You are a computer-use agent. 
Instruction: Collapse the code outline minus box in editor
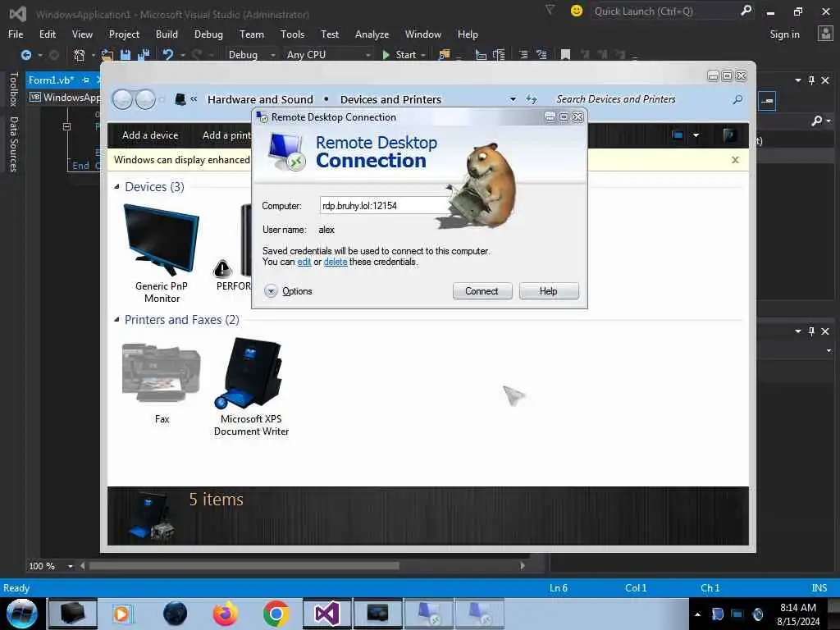(66, 127)
